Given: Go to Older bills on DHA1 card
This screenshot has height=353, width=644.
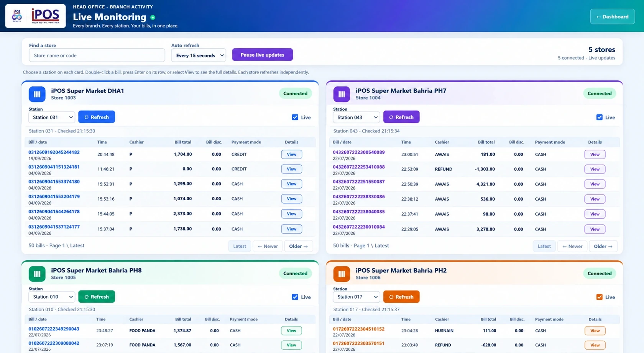Looking at the screenshot, I should click(x=298, y=246).
